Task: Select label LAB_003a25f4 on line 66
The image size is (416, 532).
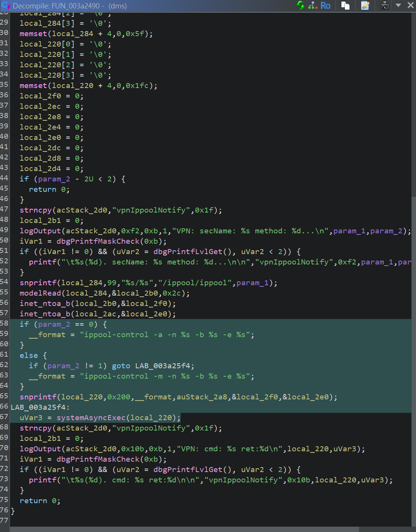Action: (x=38, y=407)
